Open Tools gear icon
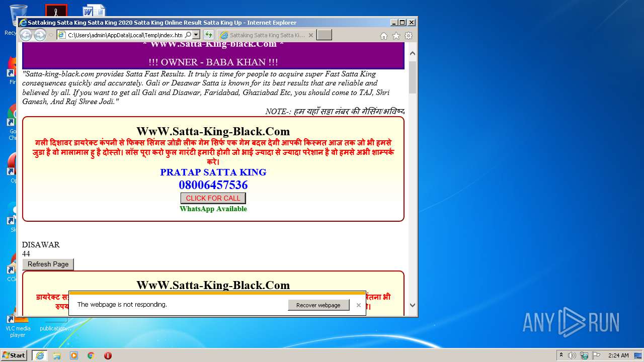The image size is (644, 362). (x=409, y=36)
